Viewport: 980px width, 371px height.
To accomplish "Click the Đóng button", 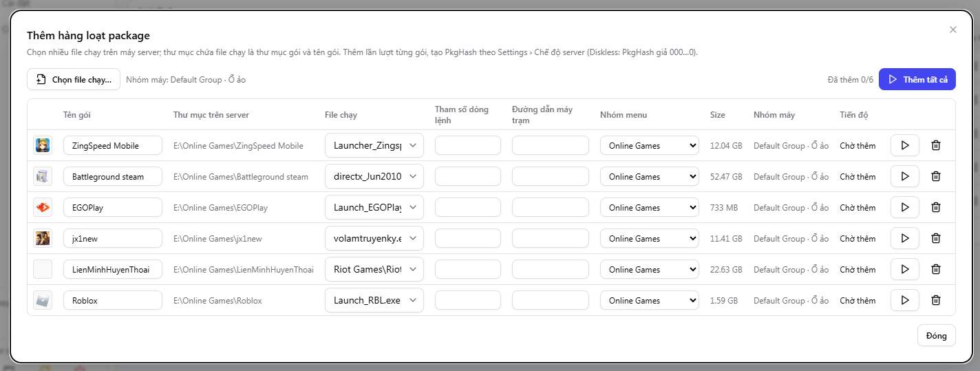I will click(x=937, y=335).
